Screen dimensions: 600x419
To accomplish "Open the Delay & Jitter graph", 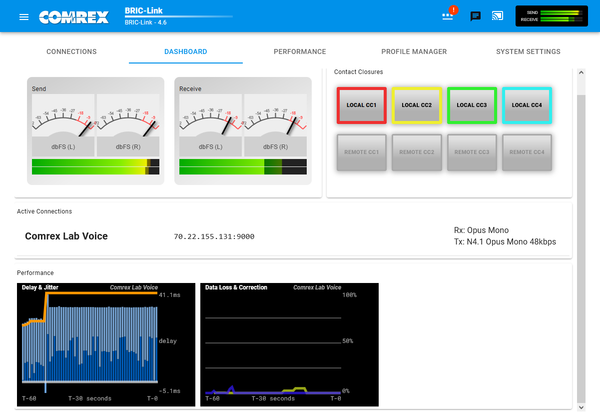I will 106,345.
